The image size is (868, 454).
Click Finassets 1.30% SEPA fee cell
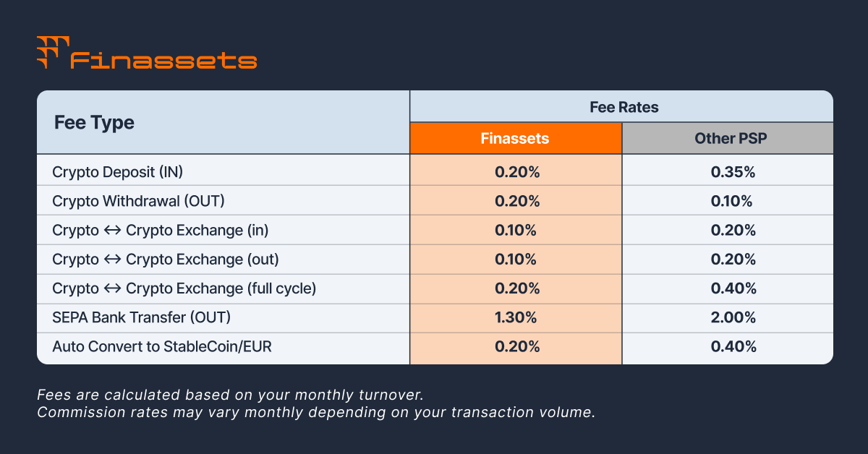click(515, 317)
